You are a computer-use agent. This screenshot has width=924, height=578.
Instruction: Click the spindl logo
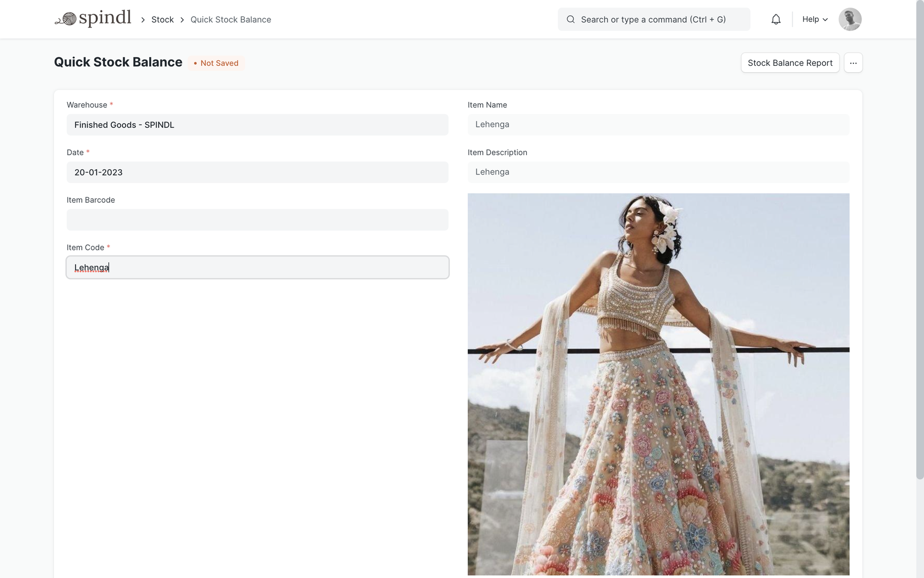pos(93,19)
